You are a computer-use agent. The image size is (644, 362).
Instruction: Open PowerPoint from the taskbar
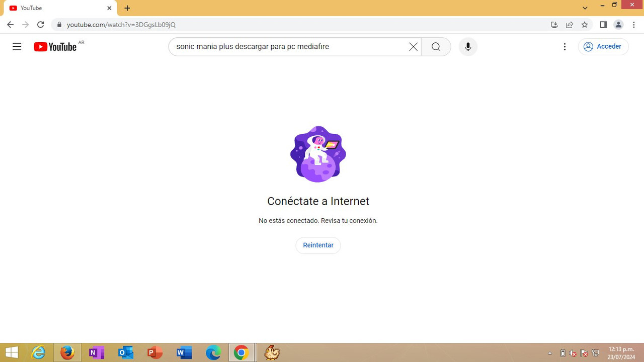click(x=154, y=352)
